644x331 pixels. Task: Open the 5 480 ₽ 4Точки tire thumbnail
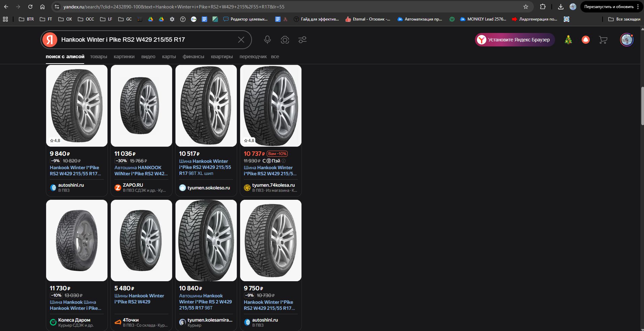click(141, 241)
